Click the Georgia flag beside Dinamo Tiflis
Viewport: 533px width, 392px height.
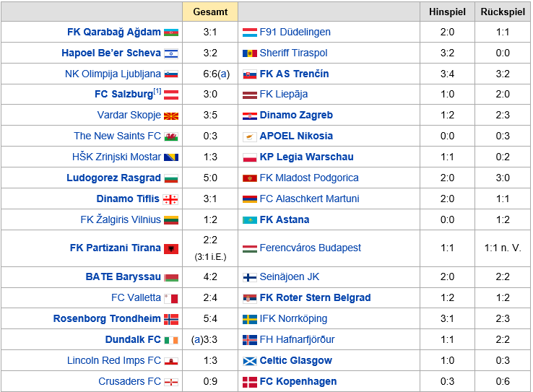pos(170,199)
